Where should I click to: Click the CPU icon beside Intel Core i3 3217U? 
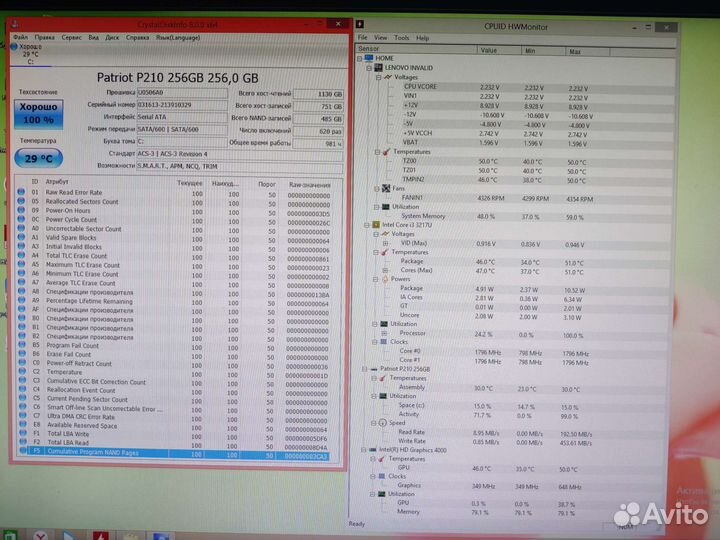pos(376,225)
